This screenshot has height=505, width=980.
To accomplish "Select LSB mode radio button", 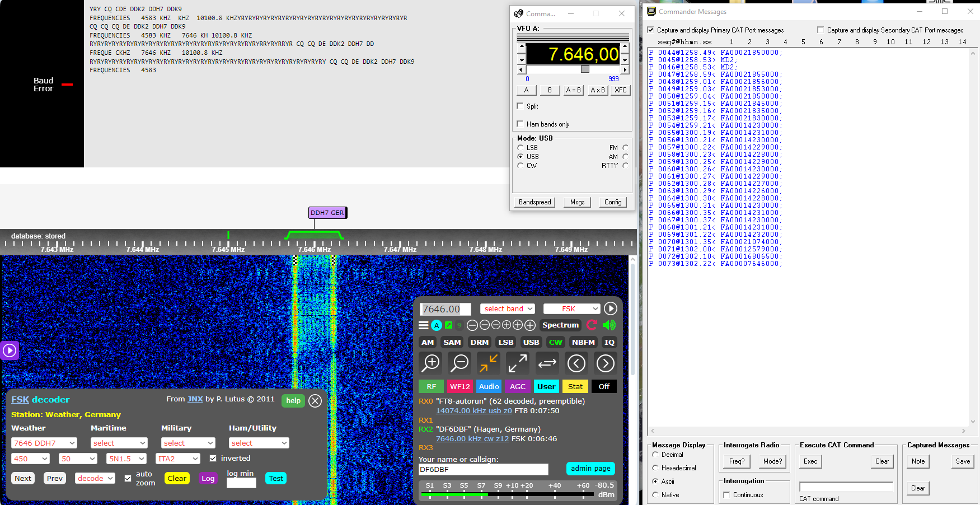I will [520, 148].
